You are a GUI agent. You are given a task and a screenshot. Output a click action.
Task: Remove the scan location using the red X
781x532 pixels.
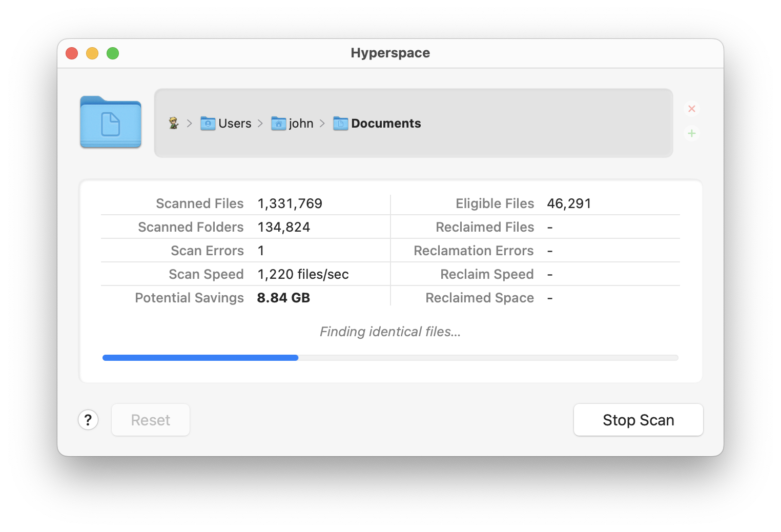coord(691,109)
